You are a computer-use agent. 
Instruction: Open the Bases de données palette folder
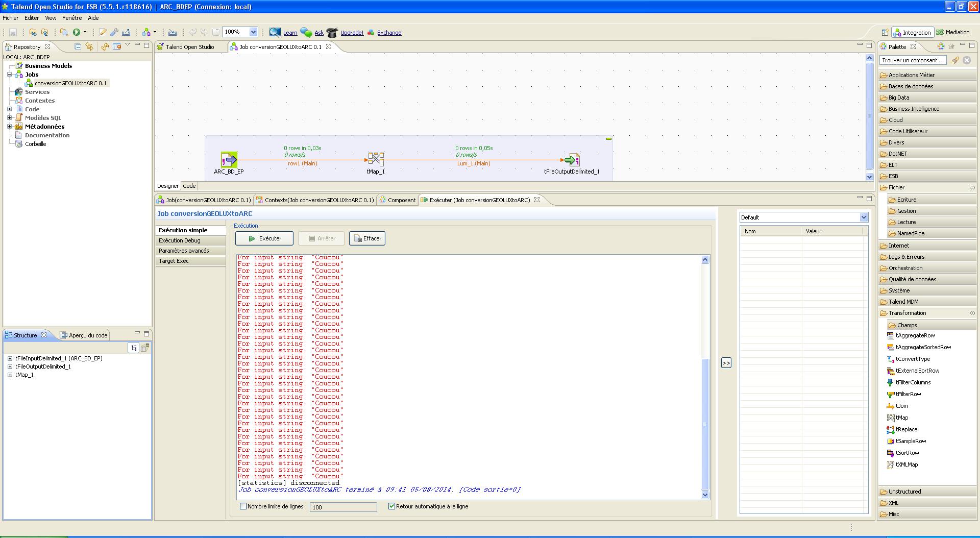point(927,86)
